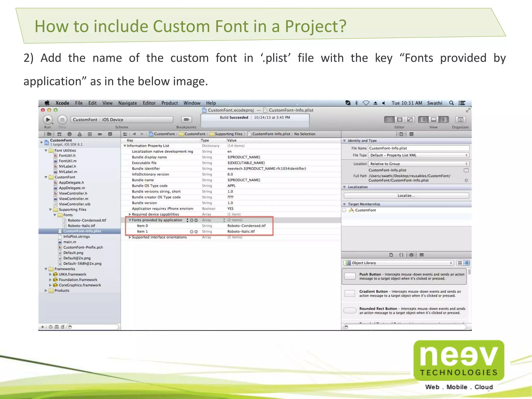Click the Run play button

point(48,119)
